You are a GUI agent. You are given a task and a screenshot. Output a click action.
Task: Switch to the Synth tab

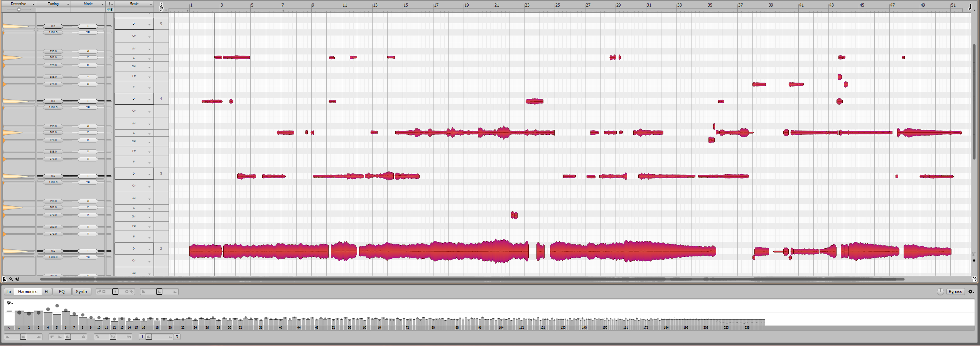[x=81, y=292]
